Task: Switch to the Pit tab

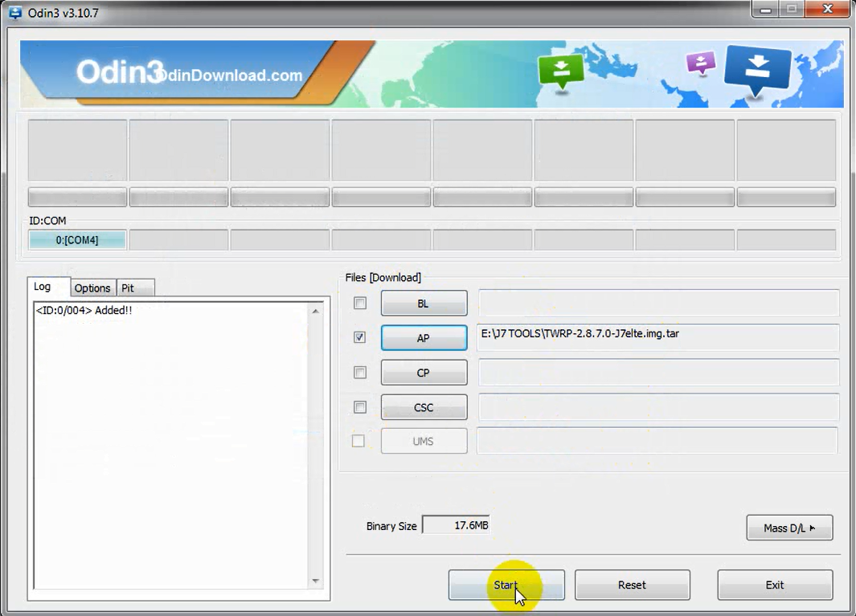Action: point(135,288)
